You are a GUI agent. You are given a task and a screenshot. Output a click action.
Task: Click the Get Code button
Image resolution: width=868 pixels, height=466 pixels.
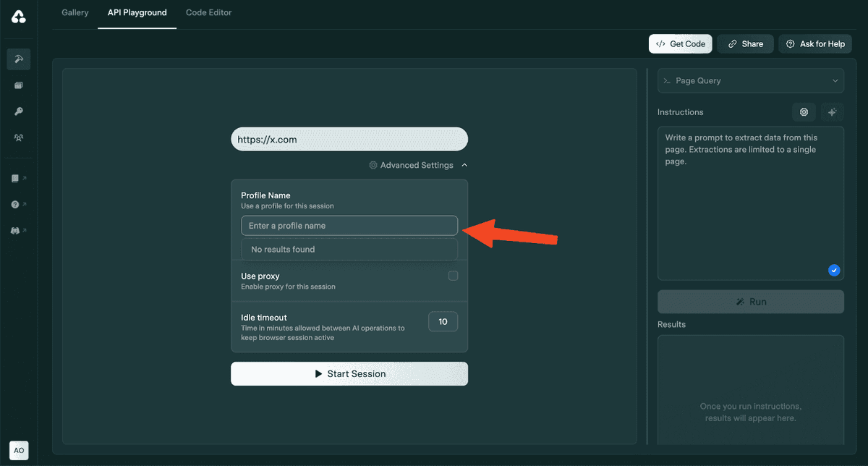coord(680,44)
